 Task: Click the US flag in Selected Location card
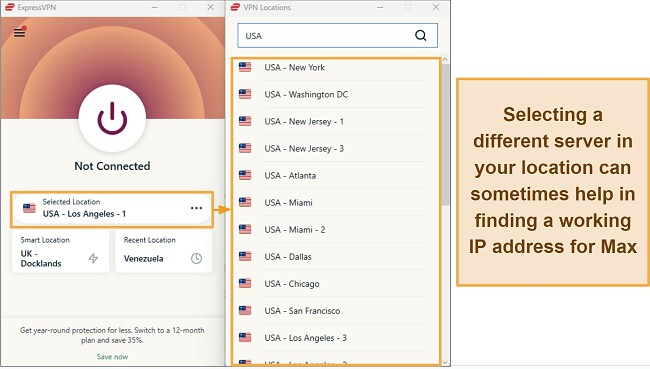(x=29, y=208)
